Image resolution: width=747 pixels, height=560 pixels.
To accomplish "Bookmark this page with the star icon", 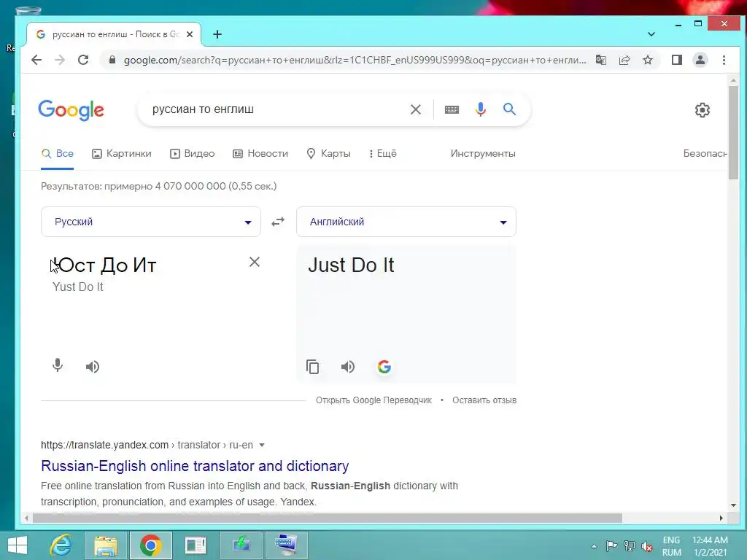I will pos(648,60).
